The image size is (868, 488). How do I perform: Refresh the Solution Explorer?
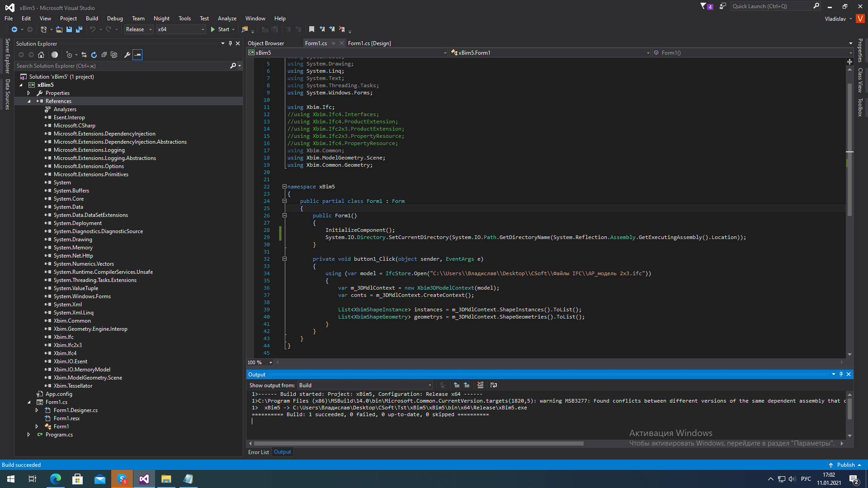click(x=94, y=55)
